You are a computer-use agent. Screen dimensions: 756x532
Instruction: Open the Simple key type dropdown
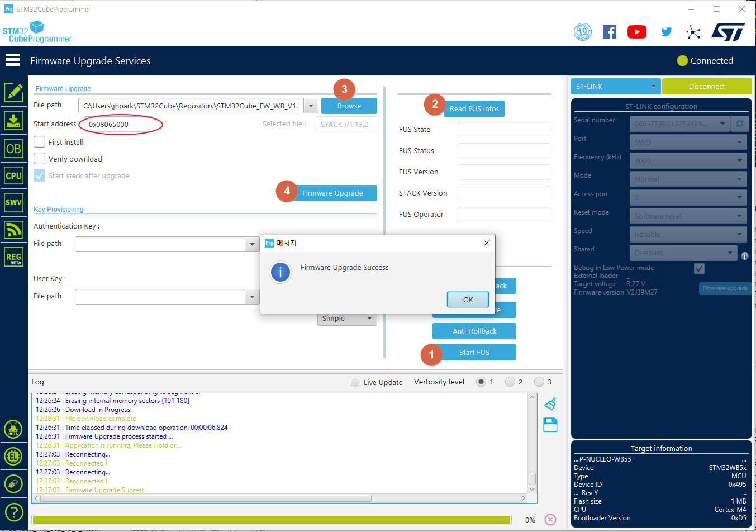click(x=347, y=318)
